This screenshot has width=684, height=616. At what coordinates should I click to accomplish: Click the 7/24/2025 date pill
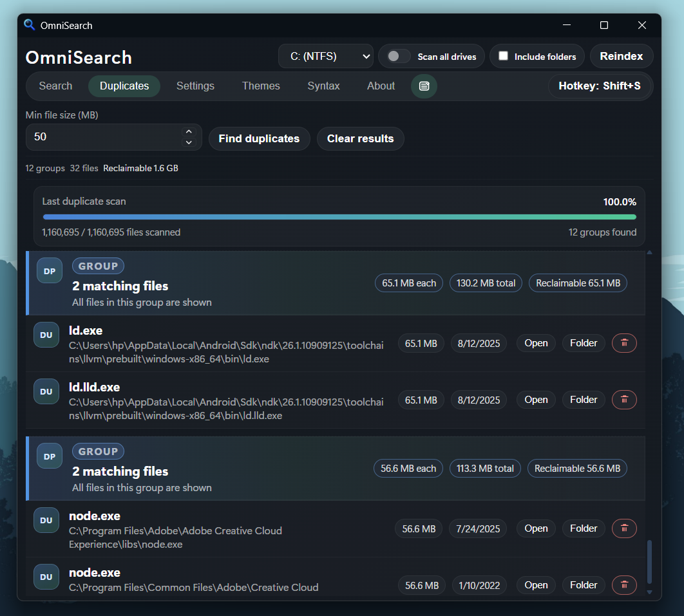pyautogui.click(x=478, y=528)
